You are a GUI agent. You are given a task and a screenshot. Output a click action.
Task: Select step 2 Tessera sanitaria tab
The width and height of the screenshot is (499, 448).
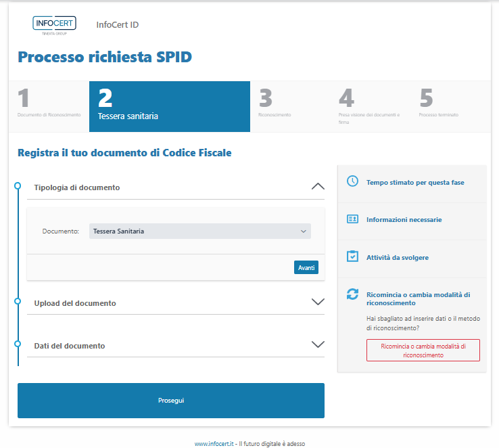pos(169,106)
